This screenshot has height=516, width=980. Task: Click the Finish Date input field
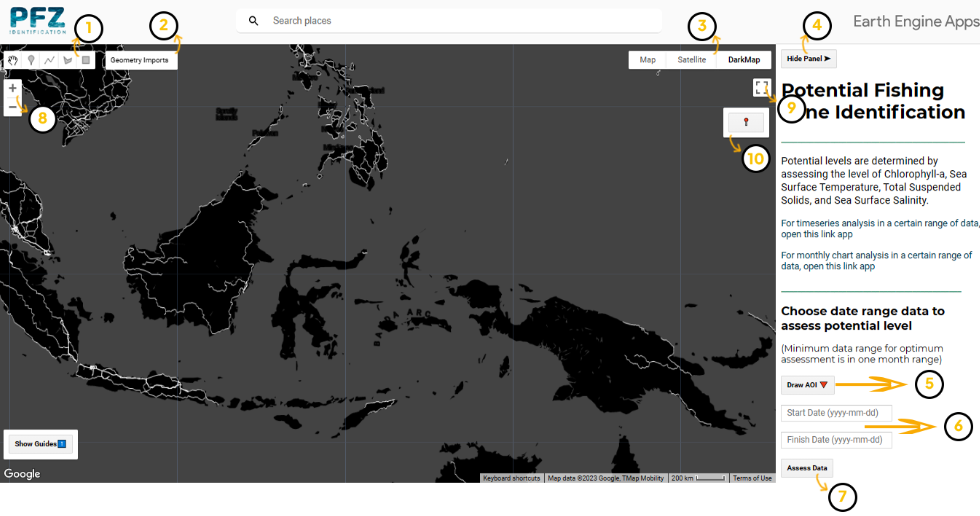(836, 440)
